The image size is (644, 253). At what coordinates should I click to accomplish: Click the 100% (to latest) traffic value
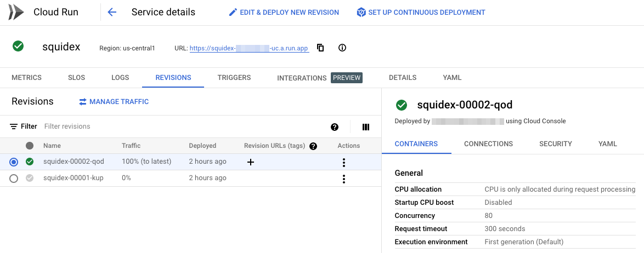coord(146,162)
